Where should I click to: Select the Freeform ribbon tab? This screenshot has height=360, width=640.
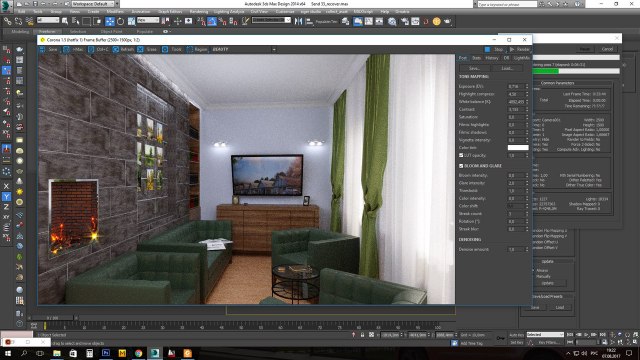point(47,31)
